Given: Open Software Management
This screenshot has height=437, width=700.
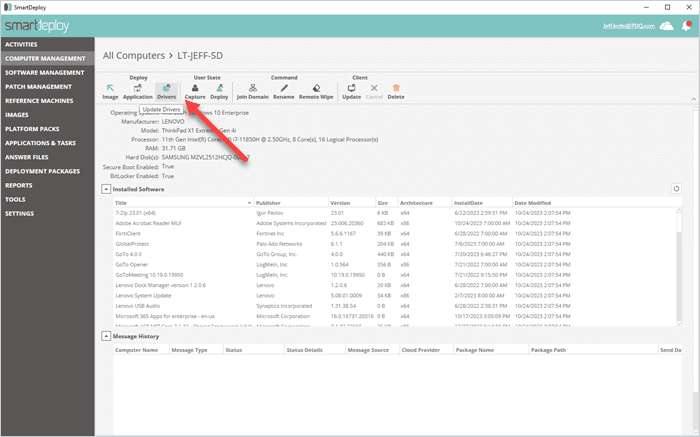Looking at the screenshot, I should (45, 72).
